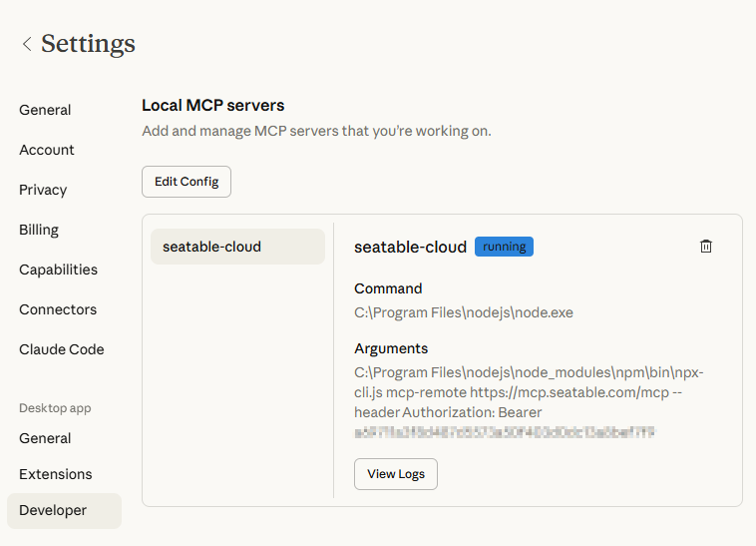Select seatable-cloud in the server list
The height and width of the screenshot is (546, 756).
coord(237,247)
